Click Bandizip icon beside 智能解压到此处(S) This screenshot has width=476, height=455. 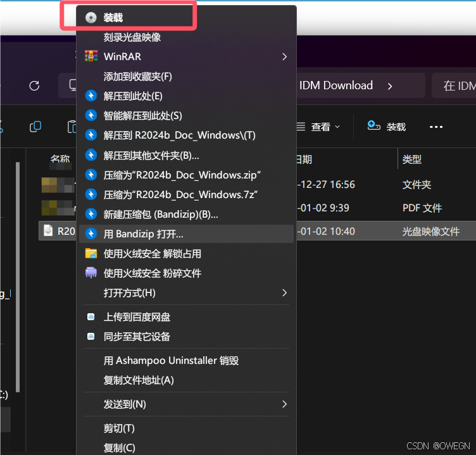click(x=91, y=115)
